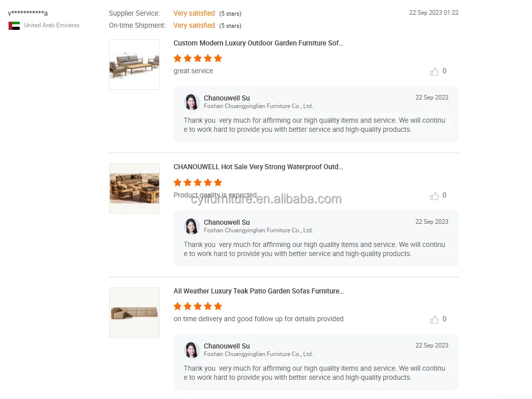Click Chanouwell Su avatar in second reply
This screenshot has height=399, width=532.
(x=191, y=226)
